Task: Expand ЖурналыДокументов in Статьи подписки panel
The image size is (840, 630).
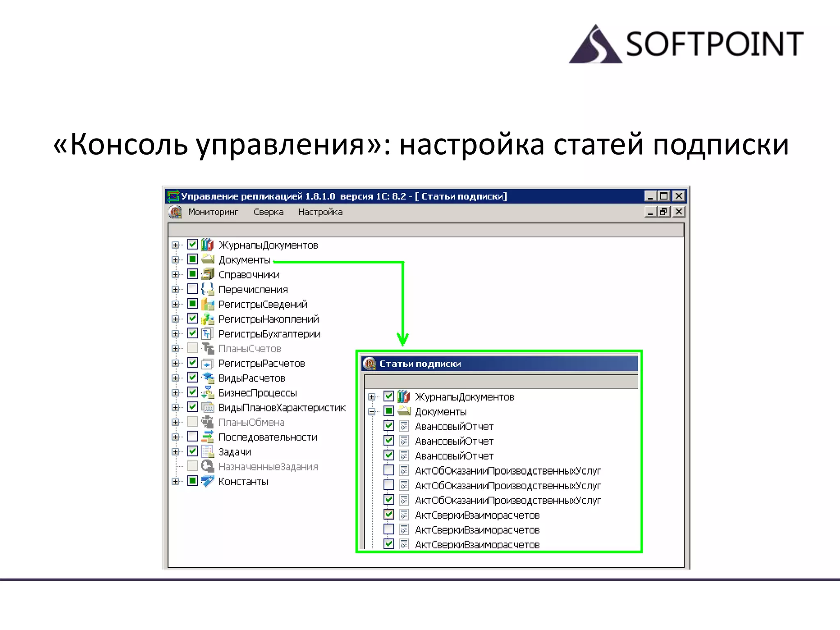Action: 372,397
